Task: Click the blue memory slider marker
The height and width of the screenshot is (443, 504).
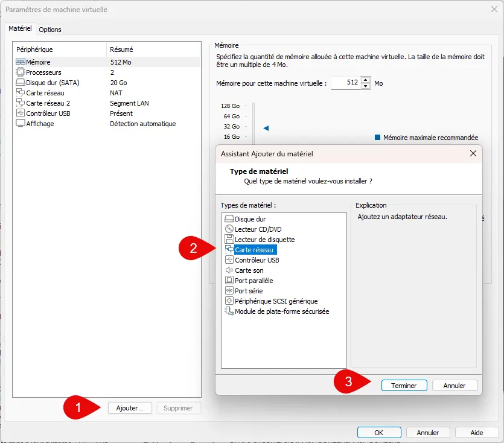Action: pyautogui.click(x=266, y=128)
